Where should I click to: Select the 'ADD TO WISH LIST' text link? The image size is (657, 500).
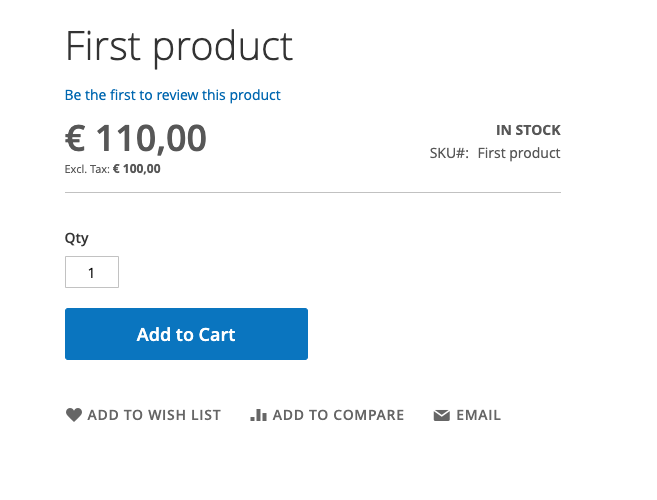154,415
